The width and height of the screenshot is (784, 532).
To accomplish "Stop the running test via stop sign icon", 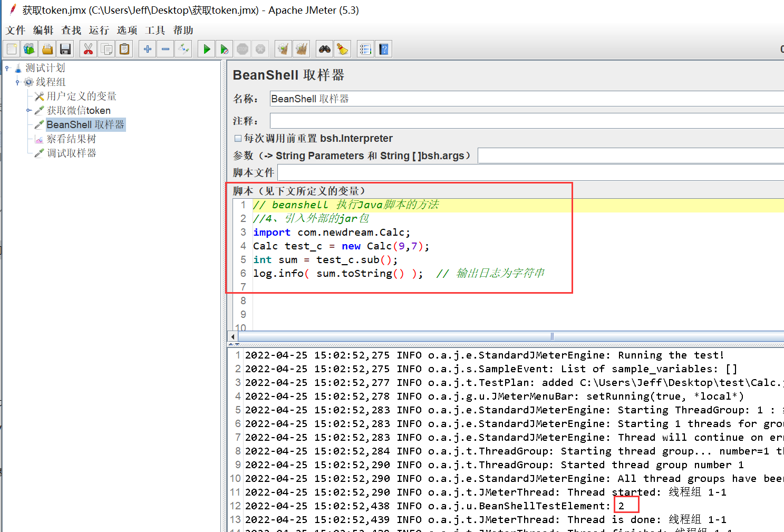I will tap(243, 49).
